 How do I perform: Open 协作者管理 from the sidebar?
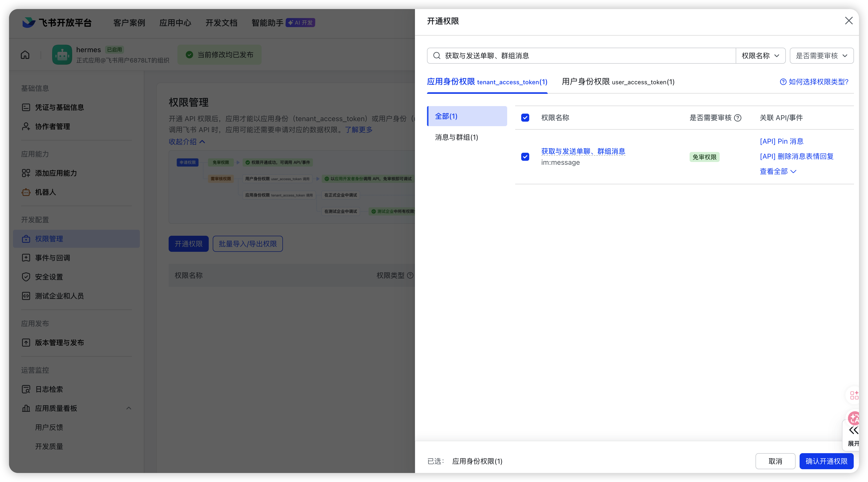pos(53,126)
